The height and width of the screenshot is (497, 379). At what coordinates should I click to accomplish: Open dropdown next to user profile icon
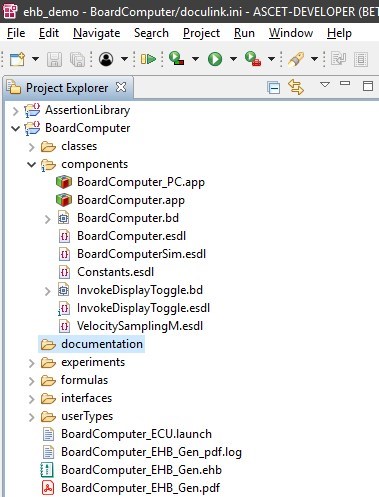click(124, 59)
